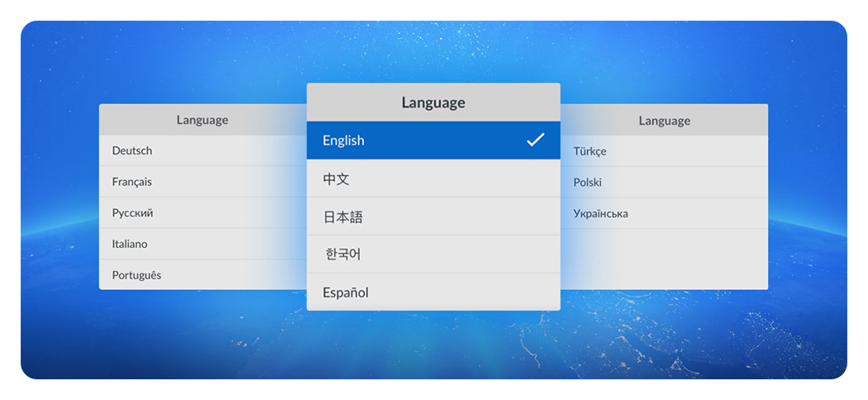868x400 pixels.
Task: Click the checkmark beside English
Action: 536,140
